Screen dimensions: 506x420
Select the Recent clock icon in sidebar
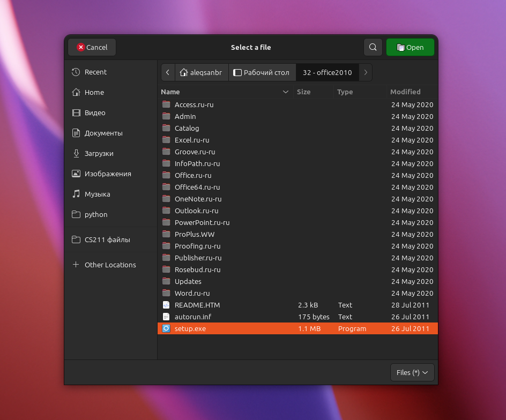coord(76,72)
